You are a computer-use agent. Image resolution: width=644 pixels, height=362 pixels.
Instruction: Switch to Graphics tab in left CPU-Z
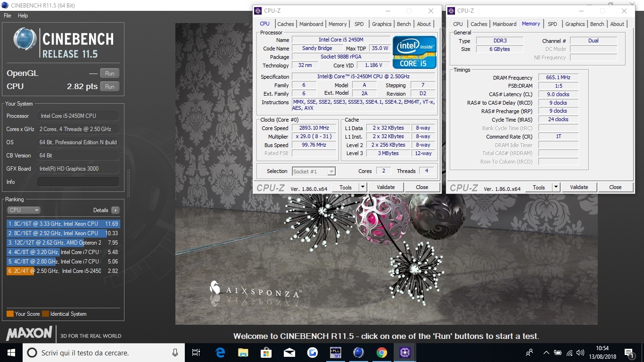[x=382, y=24]
